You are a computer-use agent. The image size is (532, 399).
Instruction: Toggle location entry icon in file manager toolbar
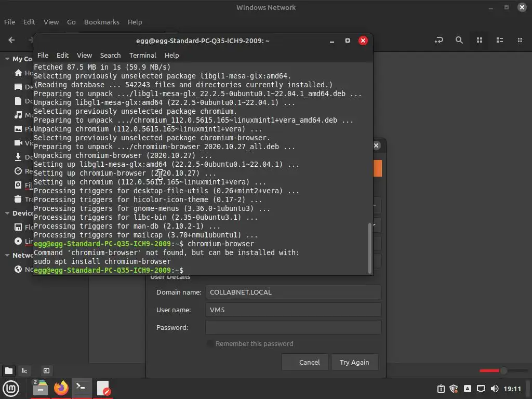click(x=438, y=40)
